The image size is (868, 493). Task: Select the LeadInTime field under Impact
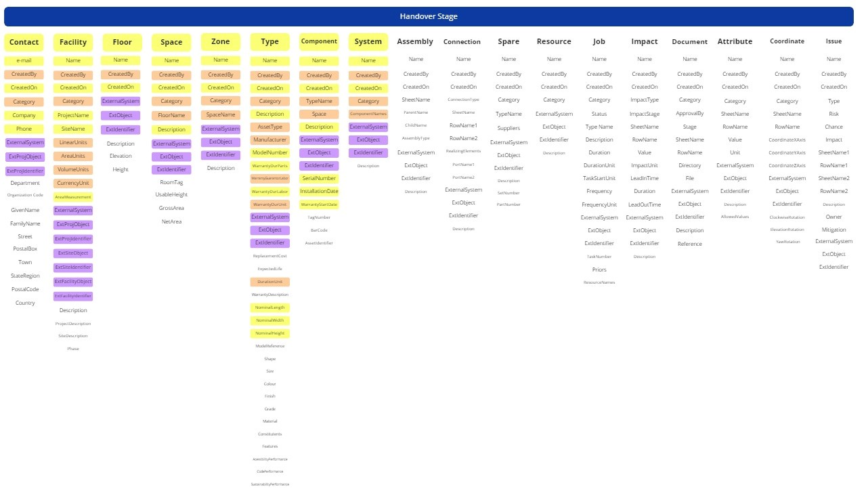point(644,178)
